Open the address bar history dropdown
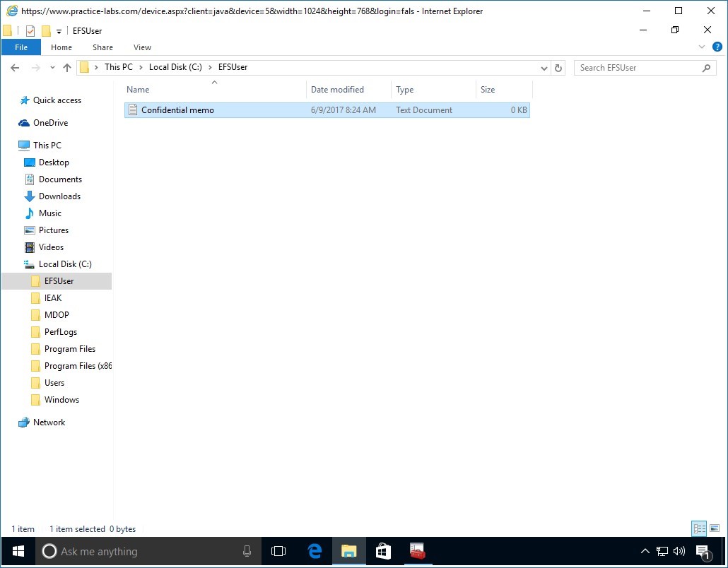The width and height of the screenshot is (728, 568). click(544, 67)
